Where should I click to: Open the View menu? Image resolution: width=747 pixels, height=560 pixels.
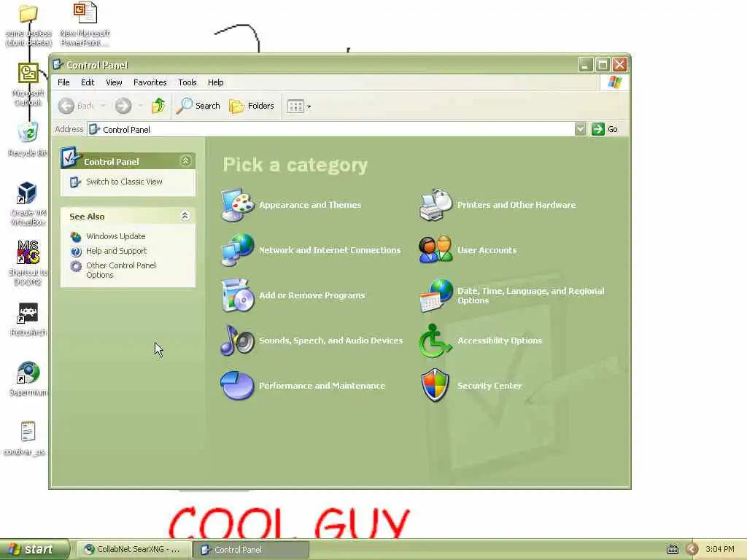click(114, 82)
